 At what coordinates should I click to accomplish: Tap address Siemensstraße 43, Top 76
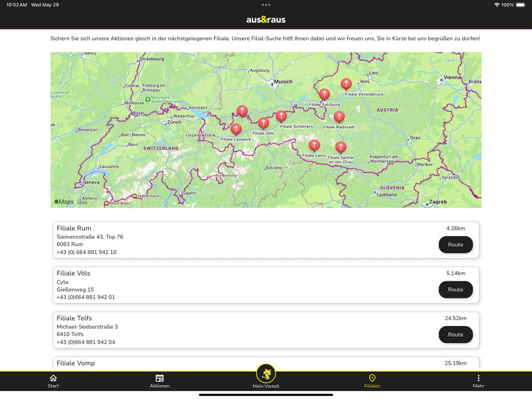[90, 237]
